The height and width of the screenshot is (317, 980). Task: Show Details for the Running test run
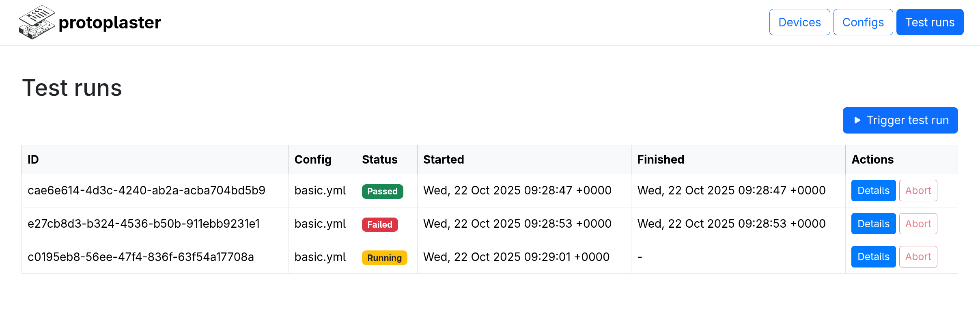click(873, 257)
